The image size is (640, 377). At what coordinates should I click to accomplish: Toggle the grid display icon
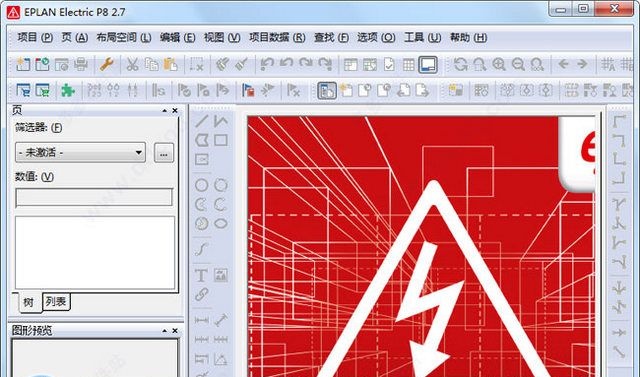coord(408,64)
